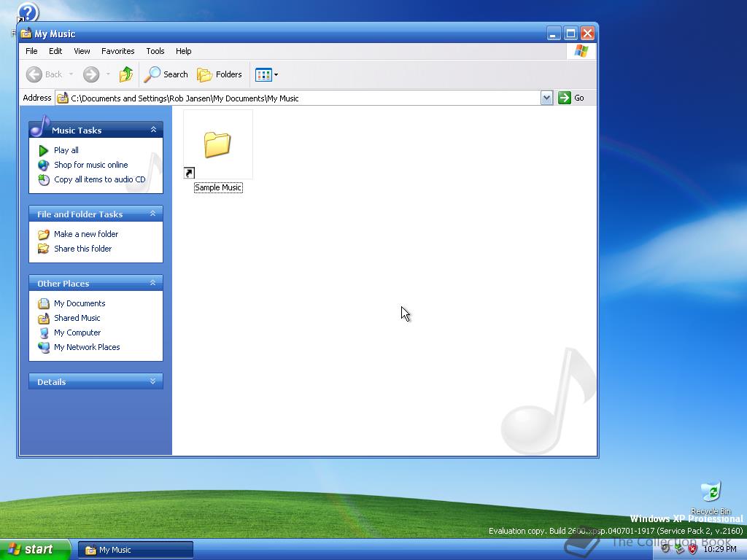Click Copy all items to audio CD

(99, 179)
